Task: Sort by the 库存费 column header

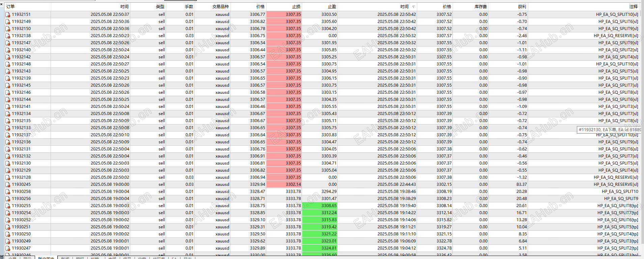Action: point(471,7)
